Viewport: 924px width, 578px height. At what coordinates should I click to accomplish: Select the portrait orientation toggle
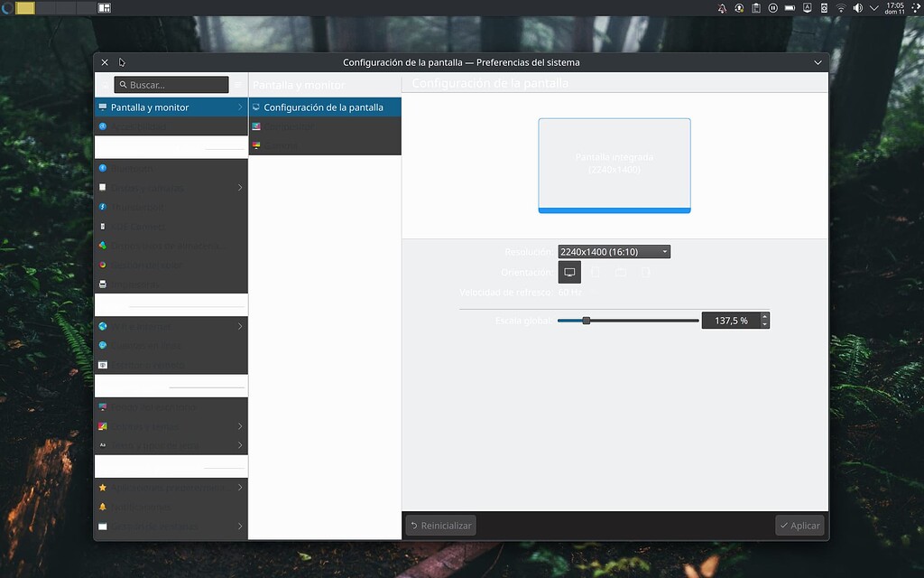click(595, 271)
